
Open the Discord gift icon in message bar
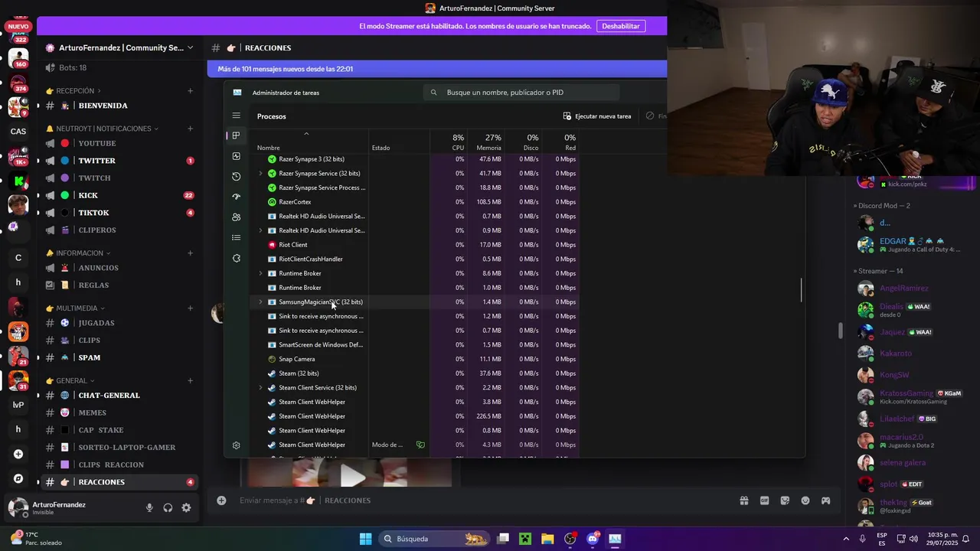743,500
